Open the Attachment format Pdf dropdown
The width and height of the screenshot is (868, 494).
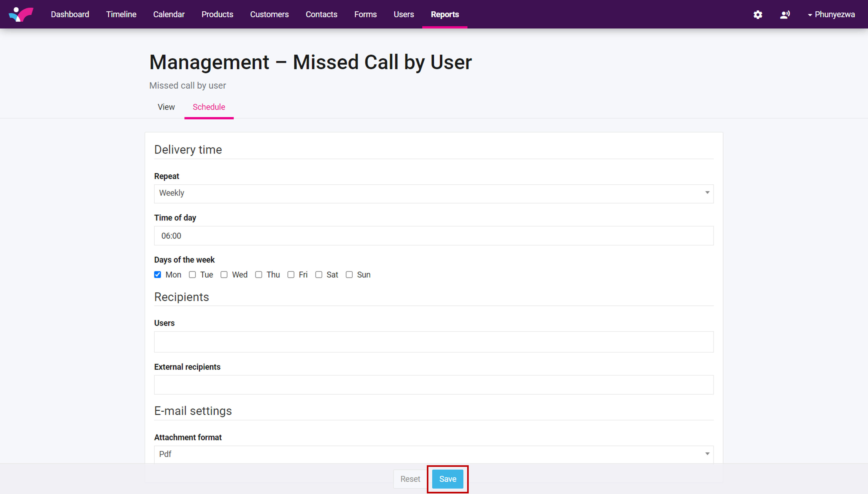(x=433, y=454)
